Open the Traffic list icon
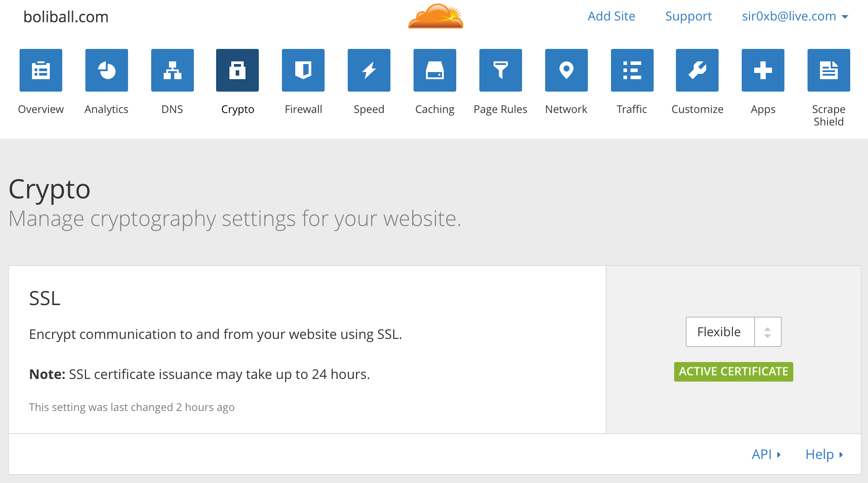 click(x=632, y=70)
